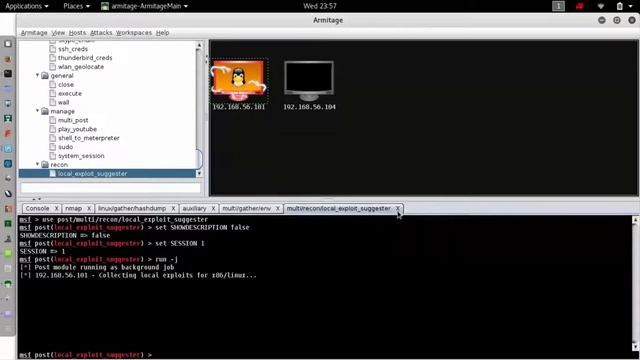Click the file icon next to multi_post
Viewport: 640px width, 360px height.
52,120
